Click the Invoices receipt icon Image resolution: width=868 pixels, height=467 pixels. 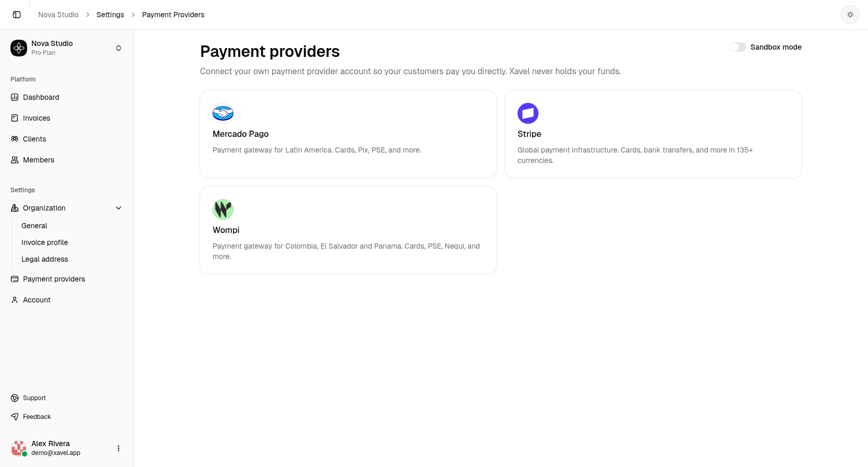(15, 118)
